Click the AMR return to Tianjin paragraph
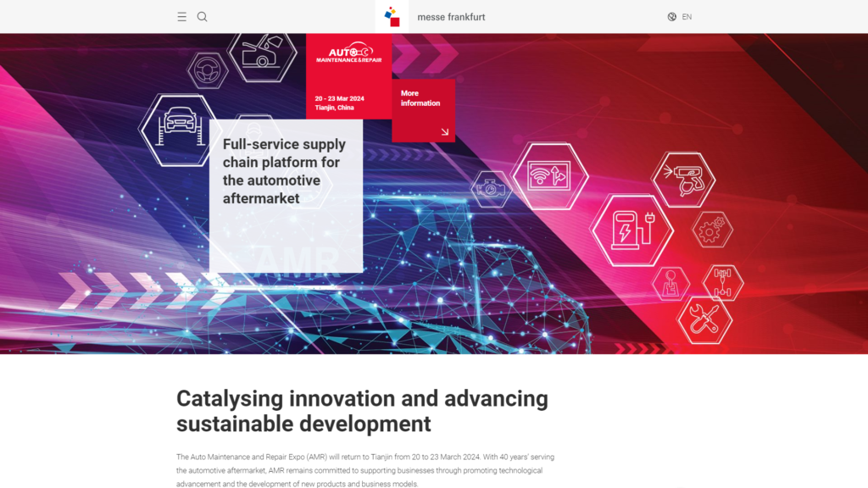The height and width of the screenshot is (488, 868). tap(365, 470)
